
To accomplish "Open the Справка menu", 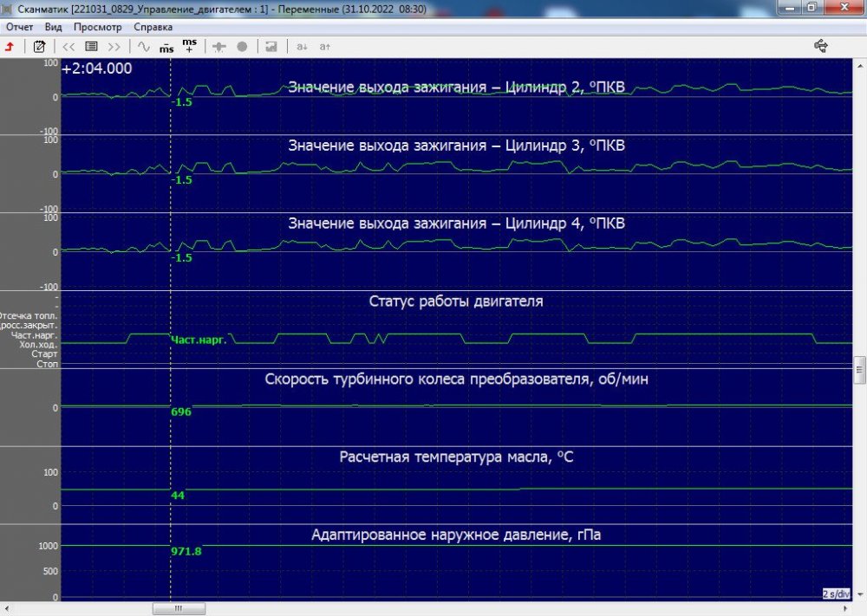I will click(x=153, y=27).
